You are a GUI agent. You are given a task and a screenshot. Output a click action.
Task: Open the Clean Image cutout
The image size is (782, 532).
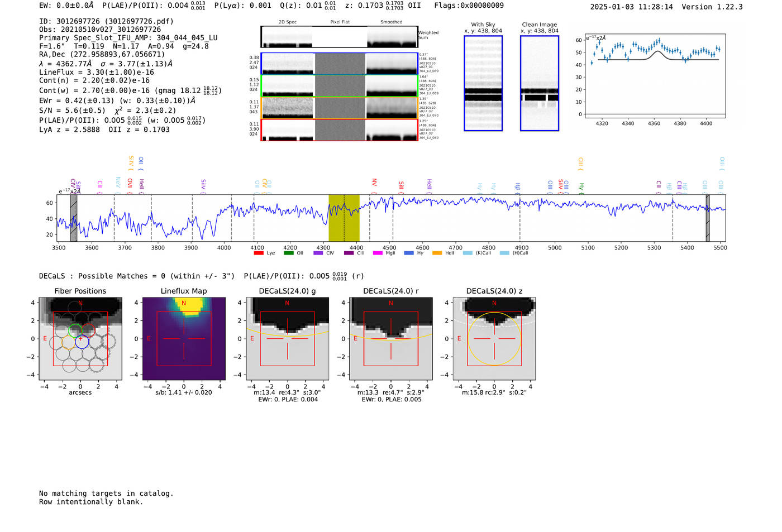point(540,83)
